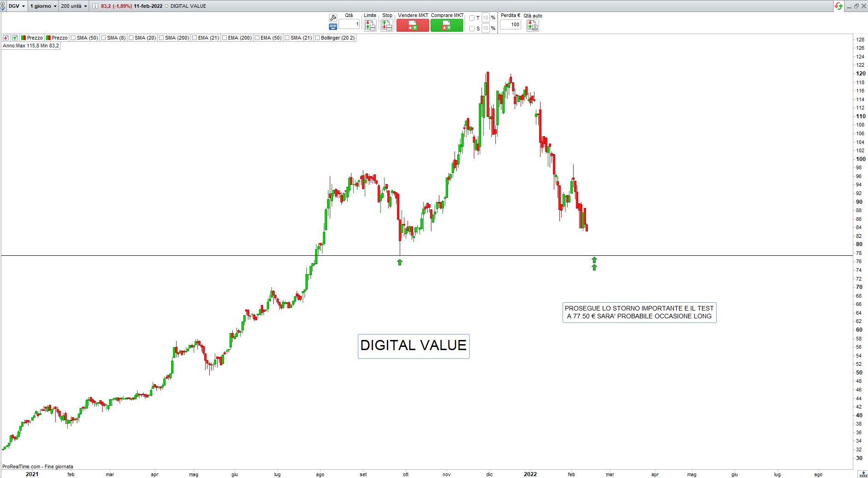Toggle the SMA (200) indicator checkbox

(161, 38)
